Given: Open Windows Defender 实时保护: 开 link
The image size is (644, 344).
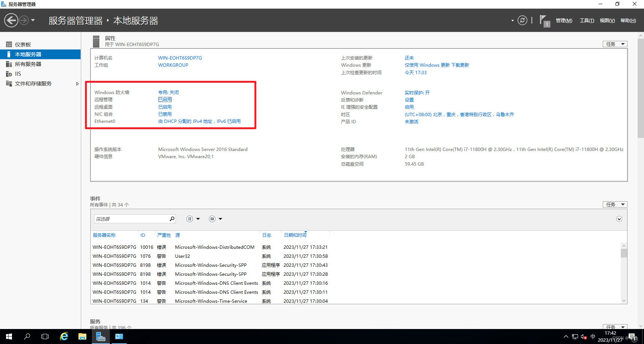Looking at the screenshot, I should (417, 93).
